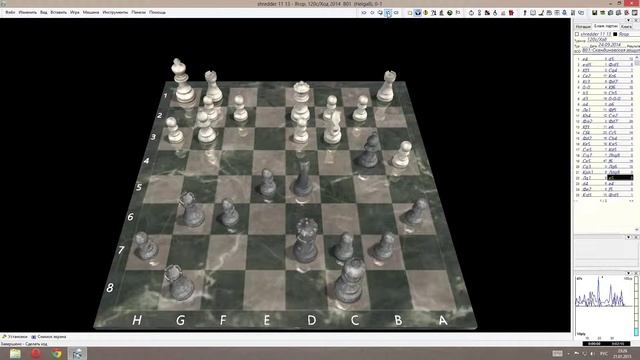The width and height of the screenshot is (640, 360).
Task: Click the РУС language indicator
Action: click(604, 353)
